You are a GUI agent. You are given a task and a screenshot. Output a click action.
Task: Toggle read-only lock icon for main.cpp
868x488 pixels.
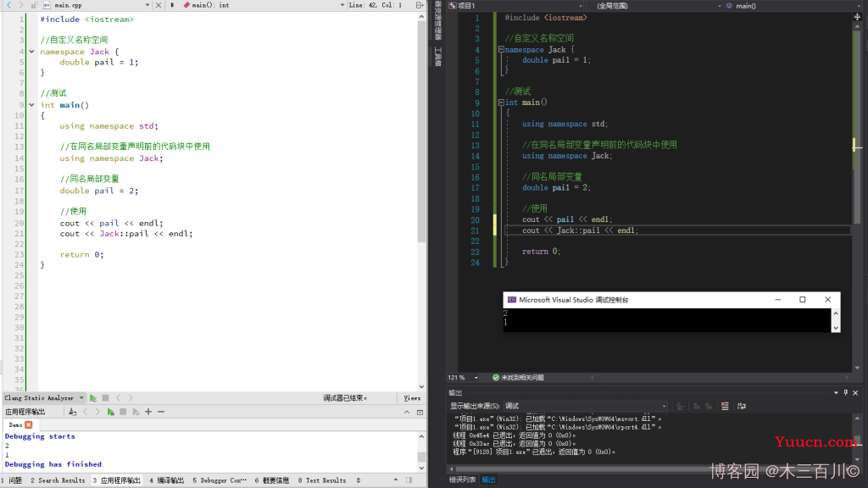[x=34, y=5]
